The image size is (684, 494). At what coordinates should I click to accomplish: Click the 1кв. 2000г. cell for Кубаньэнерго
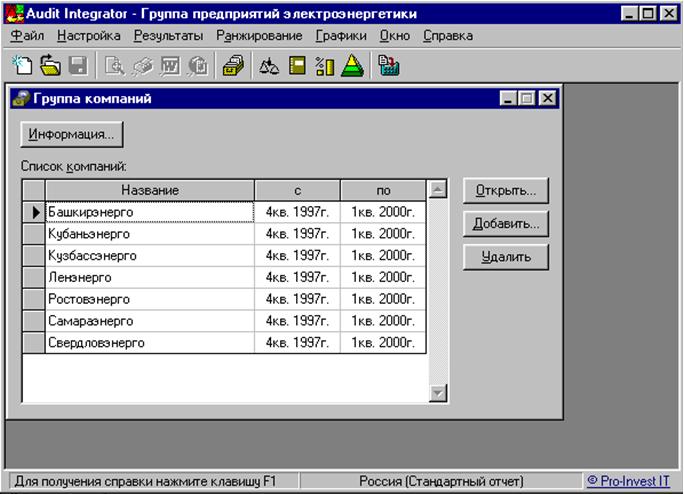383,234
